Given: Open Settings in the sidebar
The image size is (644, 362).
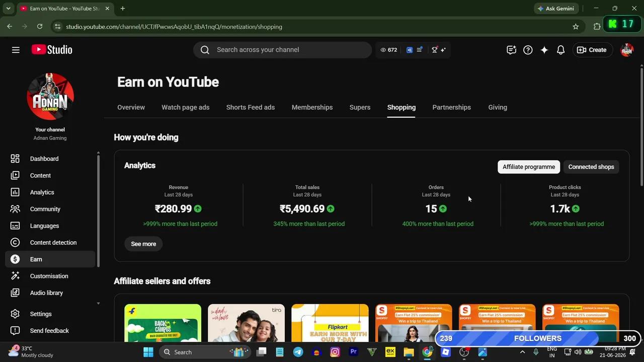Looking at the screenshot, I should [50, 314].
